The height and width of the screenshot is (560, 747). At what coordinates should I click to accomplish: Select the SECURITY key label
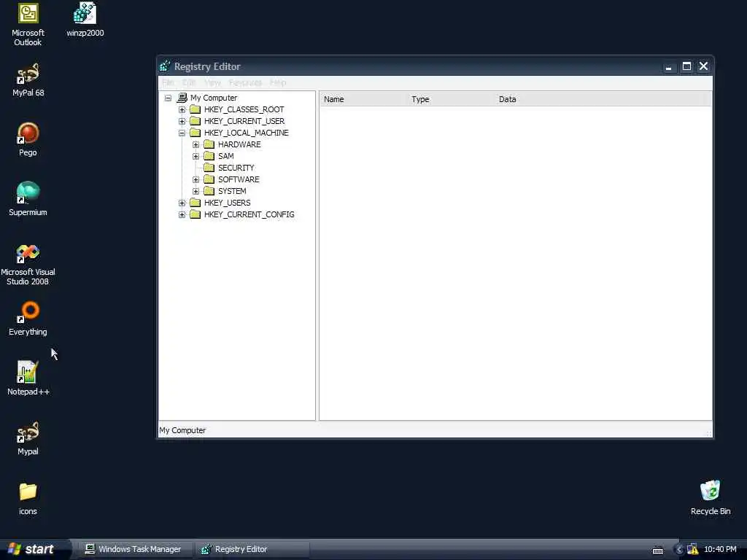236,168
